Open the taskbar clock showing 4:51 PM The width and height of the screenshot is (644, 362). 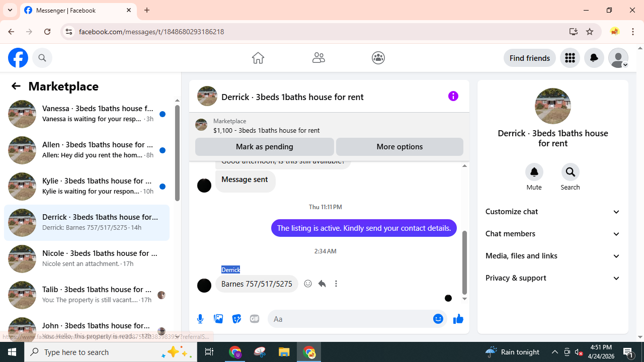[x=601, y=352]
